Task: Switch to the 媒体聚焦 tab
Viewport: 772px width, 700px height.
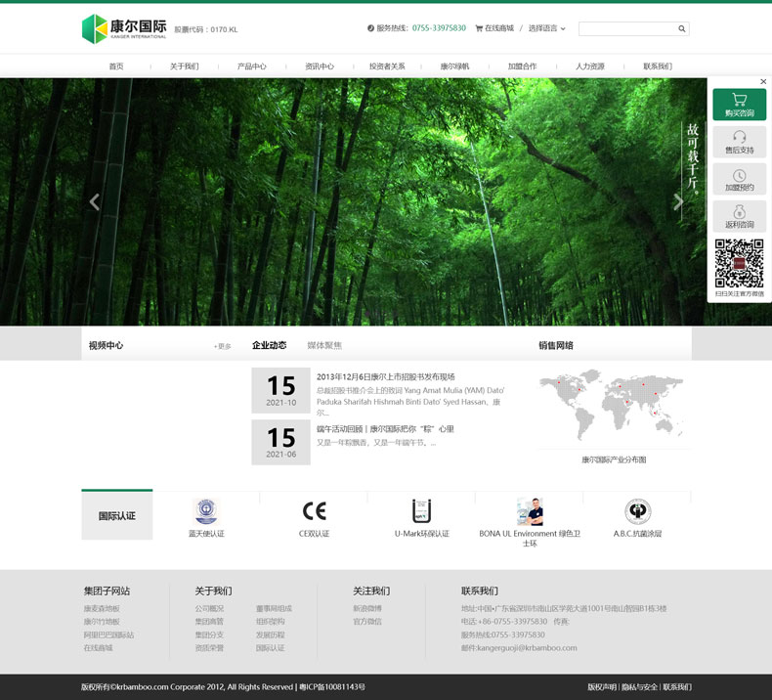Action: [x=324, y=345]
